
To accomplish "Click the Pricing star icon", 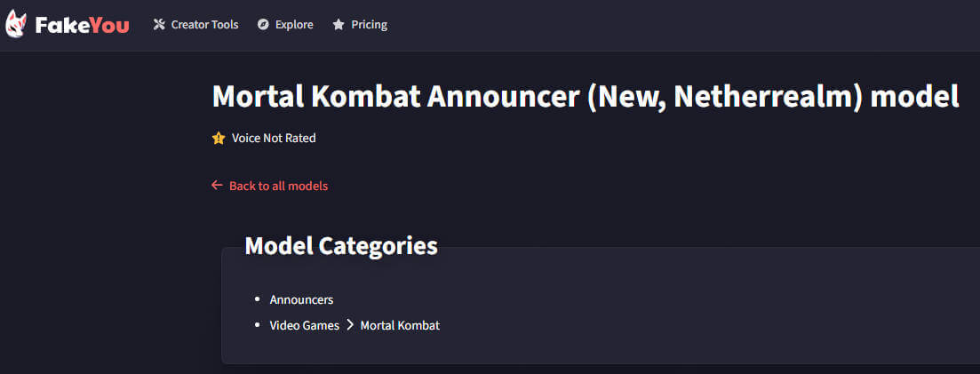I will [339, 25].
